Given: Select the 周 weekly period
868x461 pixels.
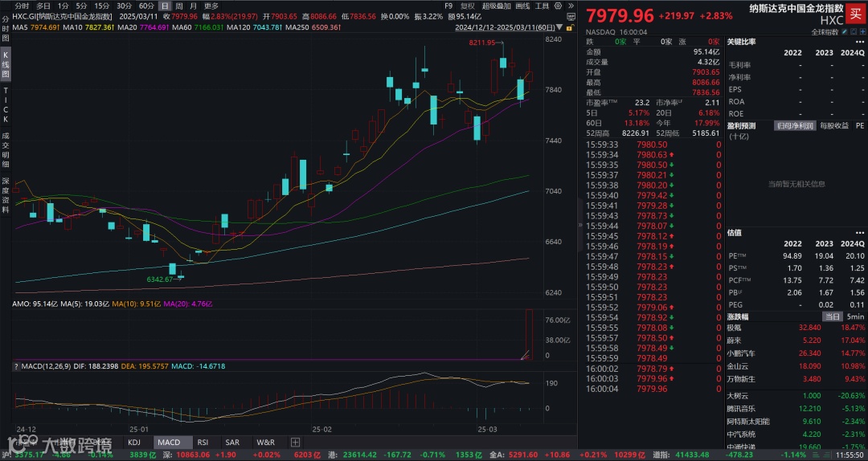Looking at the screenshot, I should pyautogui.click(x=178, y=6).
